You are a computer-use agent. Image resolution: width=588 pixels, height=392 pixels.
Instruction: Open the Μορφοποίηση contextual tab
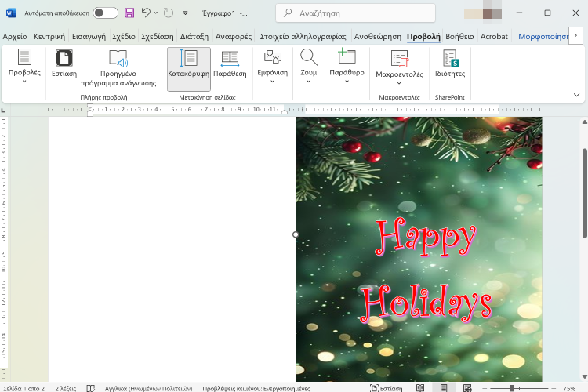(x=543, y=36)
